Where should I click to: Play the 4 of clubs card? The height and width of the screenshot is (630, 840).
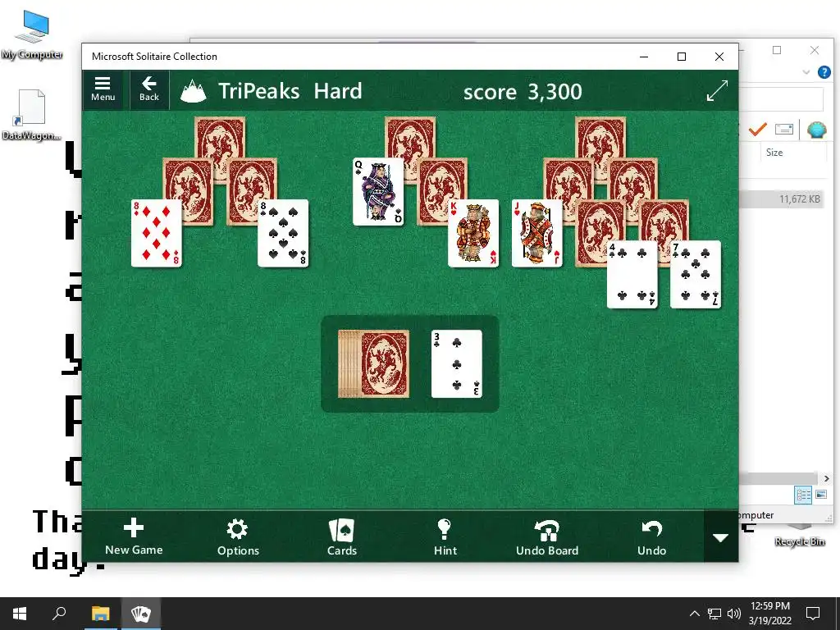[632, 274]
